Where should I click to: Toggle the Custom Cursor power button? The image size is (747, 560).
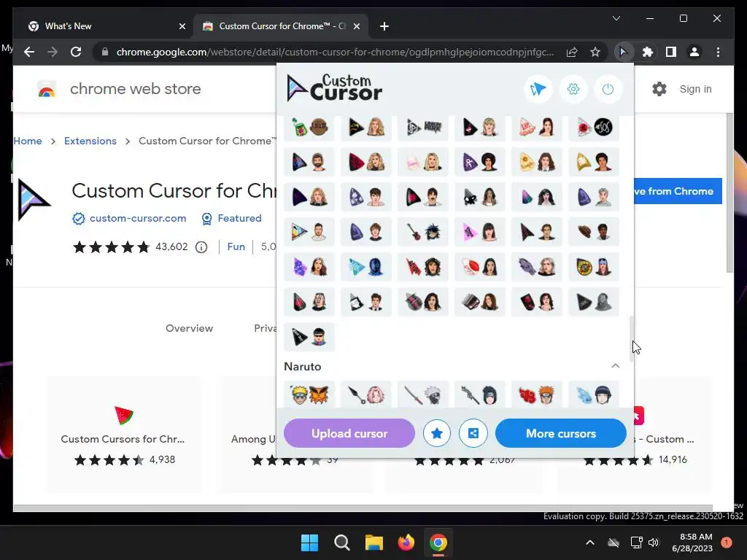tap(608, 89)
